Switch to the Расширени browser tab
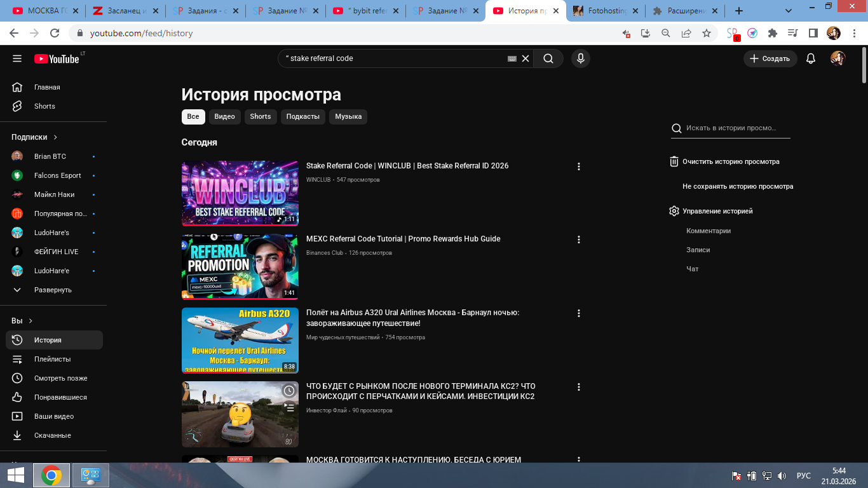Screen dimensions: 868x488 coord(684,11)
